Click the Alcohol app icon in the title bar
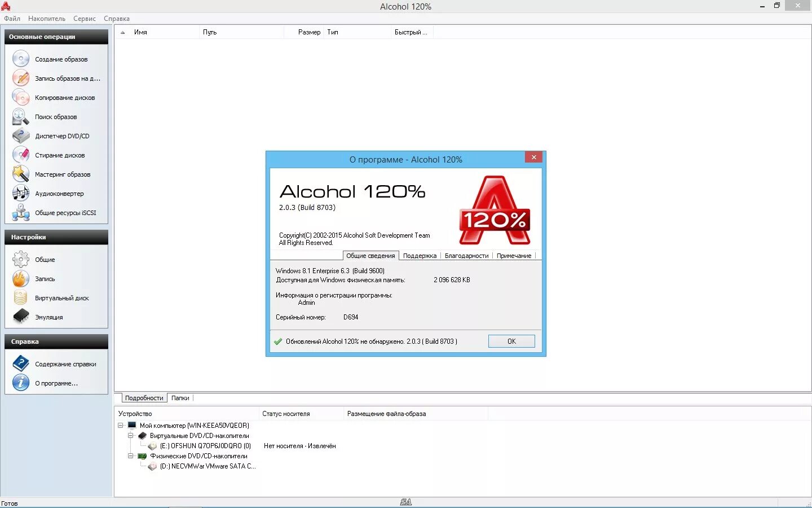 tap(6, 6)
